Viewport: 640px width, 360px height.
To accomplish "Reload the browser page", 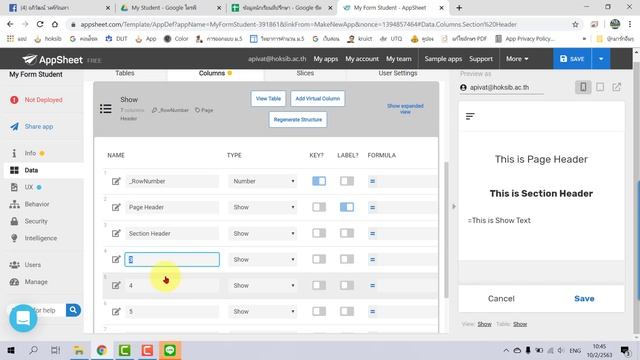I will click(40, 24).
